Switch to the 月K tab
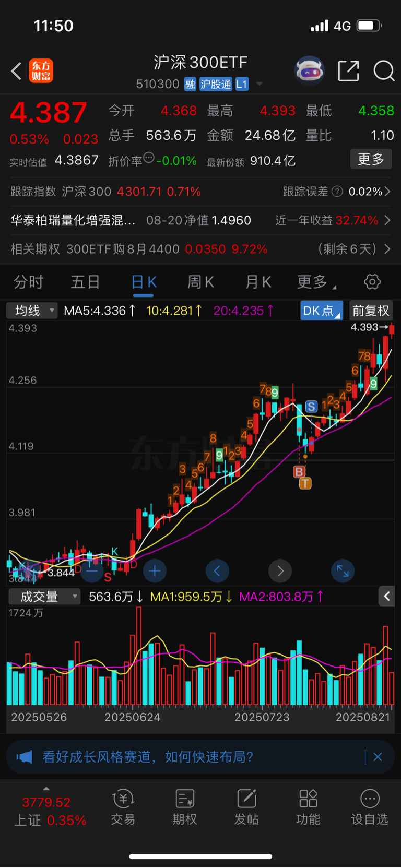 [x=258, y=282]
